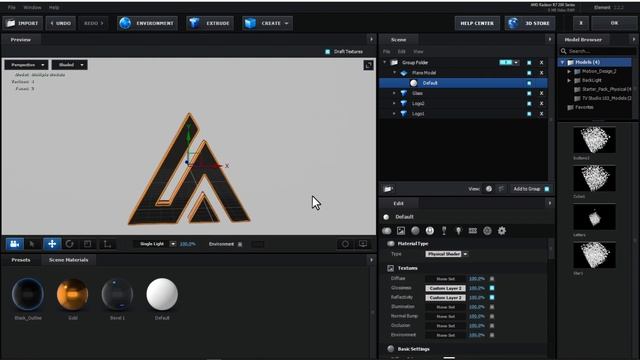
Task: Open the View menu in the Scene panel
Action: point(418,52)
